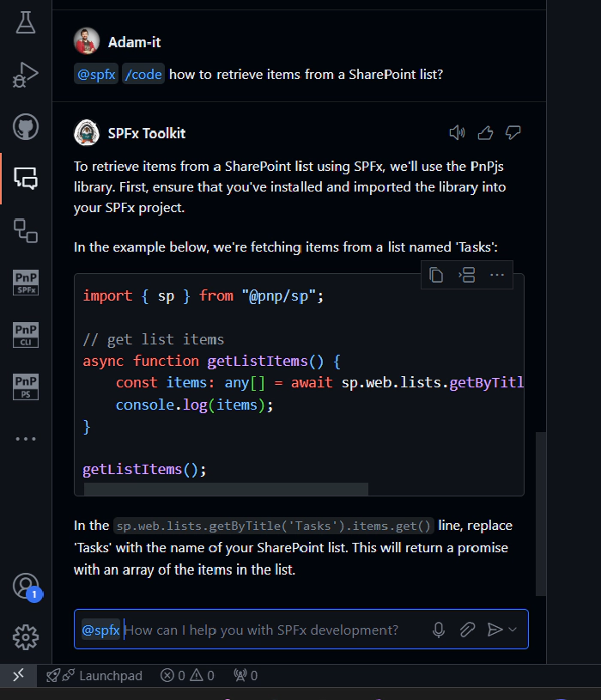Open the PnP PS PowerShell view
This screenshot has width=601, height=700.
click(26, 387)
